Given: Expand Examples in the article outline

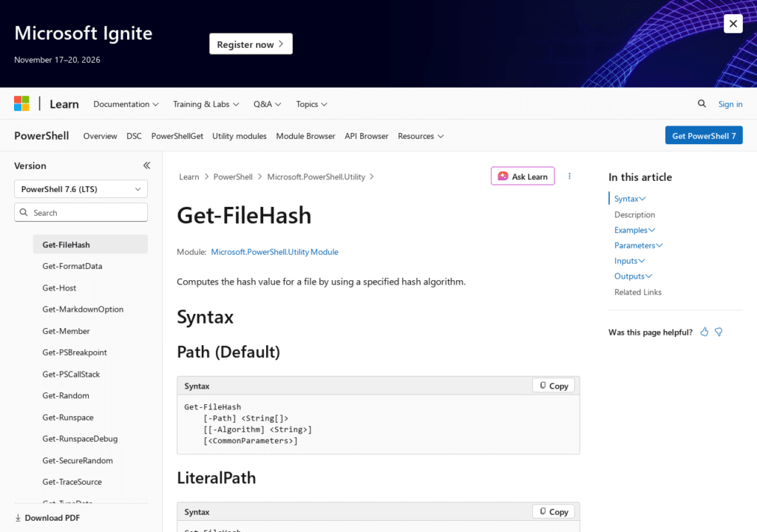Looking at the screenshot, I should point(634,231).
